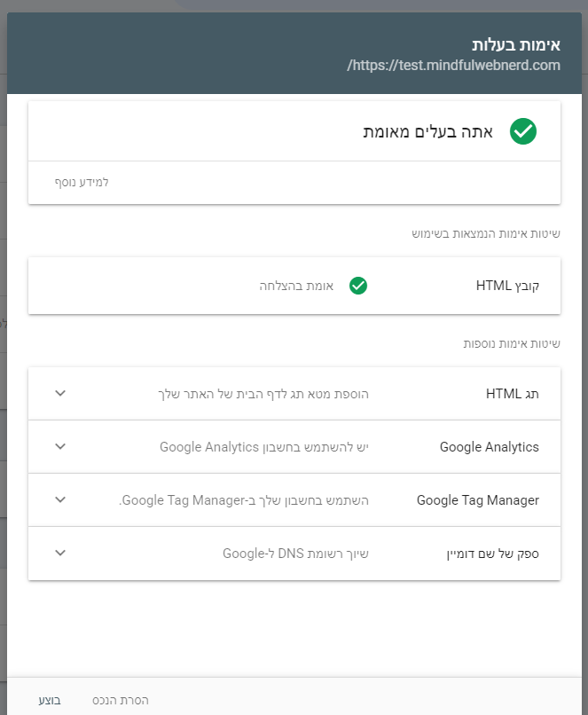588x715 pixels.
Task: Click the https://test.mindfulwebnerd.com URL text
Action: pos(453,66)
